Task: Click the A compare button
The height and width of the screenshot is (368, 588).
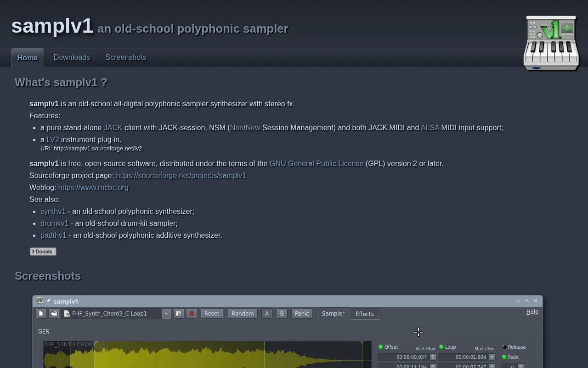Action: [267, 313]
